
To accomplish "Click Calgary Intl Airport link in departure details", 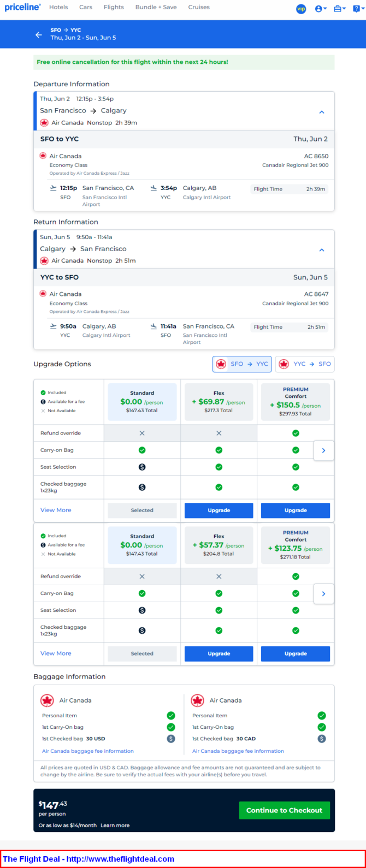I will click(x=207, y=197).
